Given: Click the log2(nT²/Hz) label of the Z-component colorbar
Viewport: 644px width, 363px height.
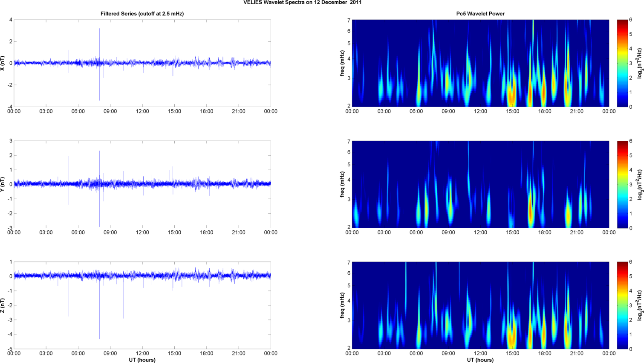Looking at the screenshot, I should point(640,305).
